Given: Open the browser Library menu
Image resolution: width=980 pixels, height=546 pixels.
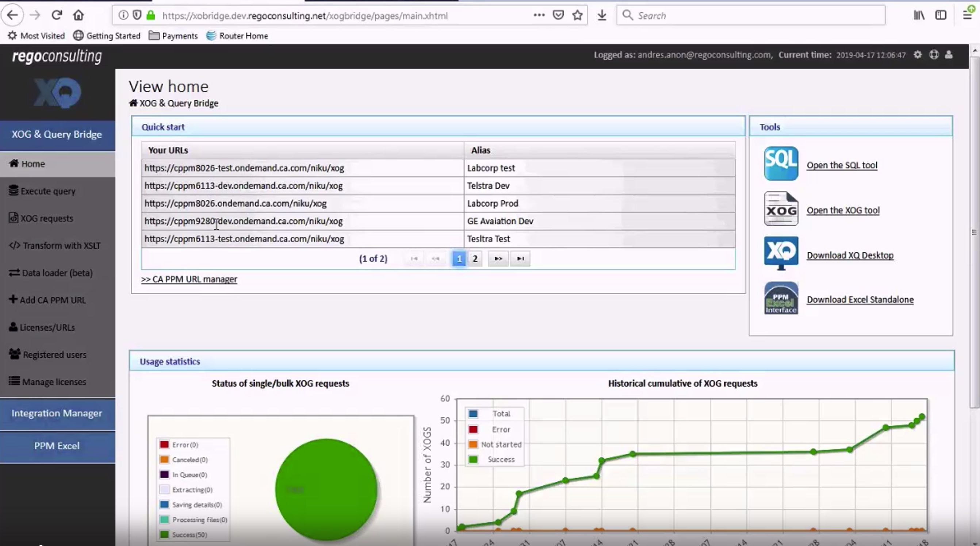Looking at the screenshot, I should coord(919,15).
